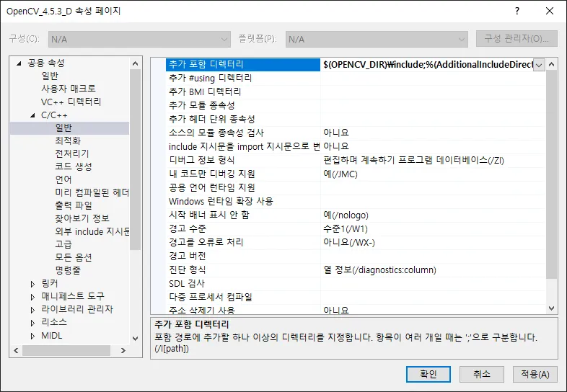The height and width of the screenshot is (392, 567).
Task: Open the 추가 포함 디렉터리 value dropdown arrow
Action: click(x=539, y=65)
